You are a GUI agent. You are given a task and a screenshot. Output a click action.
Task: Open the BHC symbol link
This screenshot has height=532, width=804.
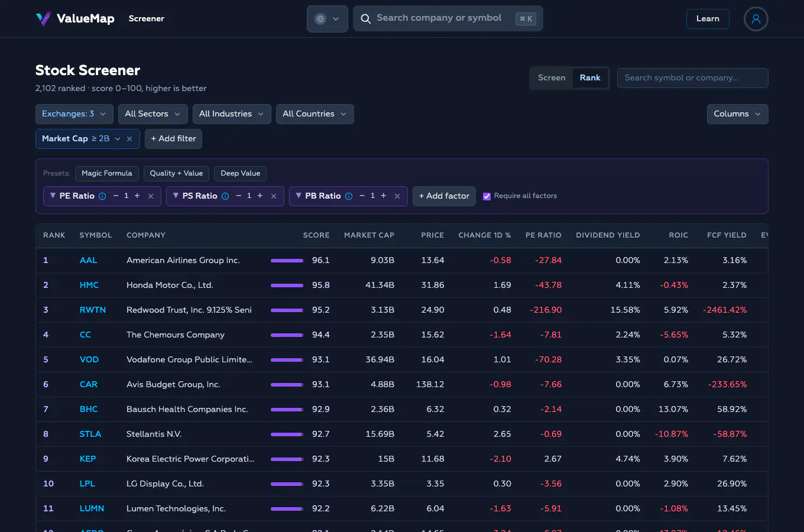(89, 410)
